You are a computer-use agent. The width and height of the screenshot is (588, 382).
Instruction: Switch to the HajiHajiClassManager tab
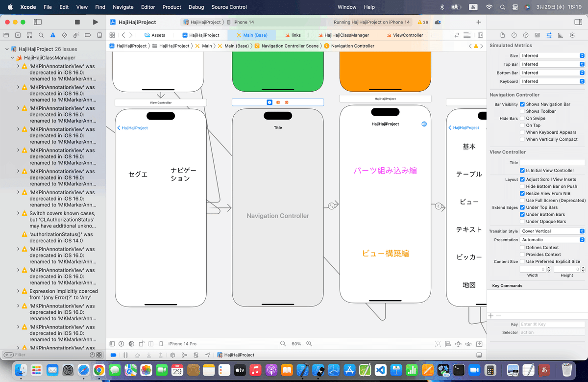pos(343,35)
